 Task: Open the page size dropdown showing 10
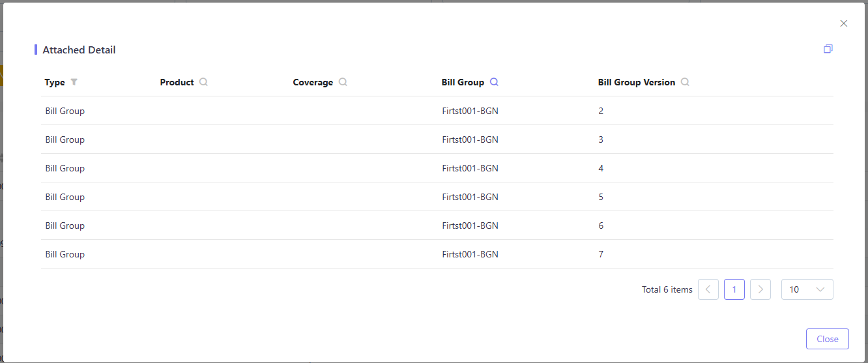coord(807,289)
